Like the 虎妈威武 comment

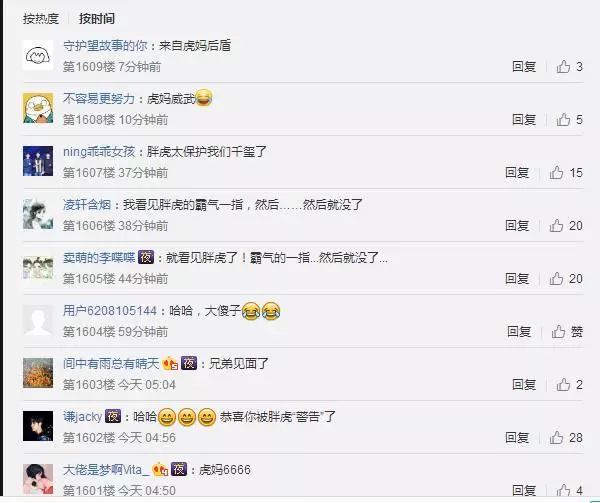[569, 120]
